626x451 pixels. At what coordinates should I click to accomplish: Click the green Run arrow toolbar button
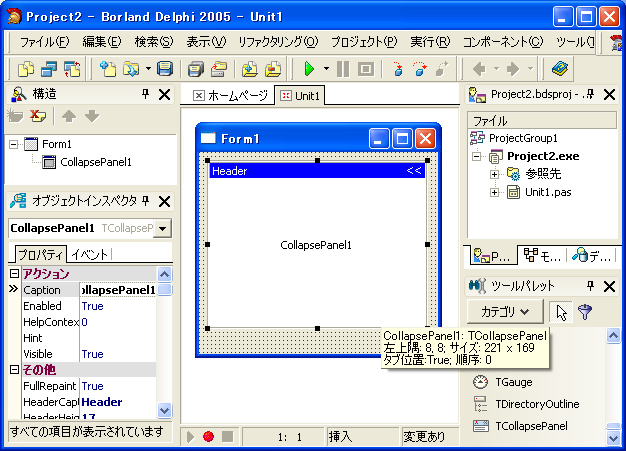309,69
